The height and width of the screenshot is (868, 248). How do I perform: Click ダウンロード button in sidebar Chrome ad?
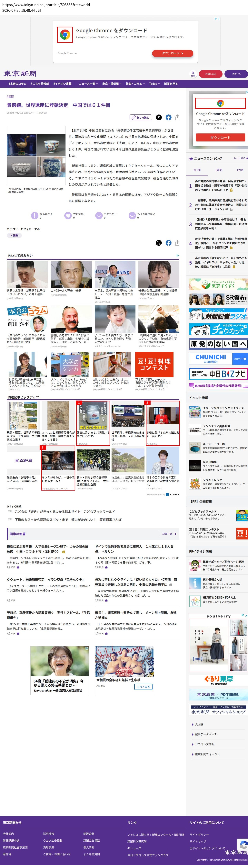(220, 138)
